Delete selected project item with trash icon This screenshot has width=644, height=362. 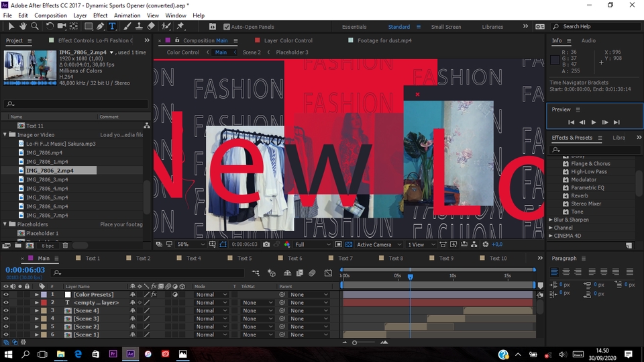pyautogui.click(x=65, y=246)
